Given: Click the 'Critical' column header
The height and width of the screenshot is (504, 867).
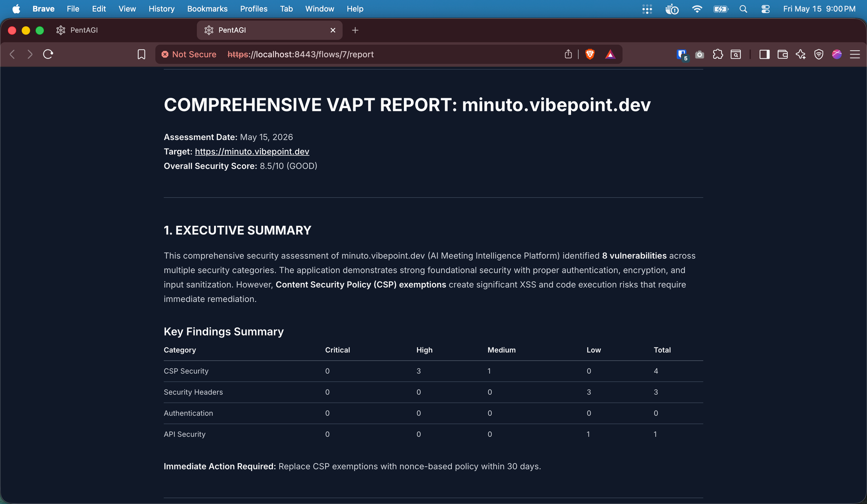Looking at the screenshot, I should coord(338,350).
